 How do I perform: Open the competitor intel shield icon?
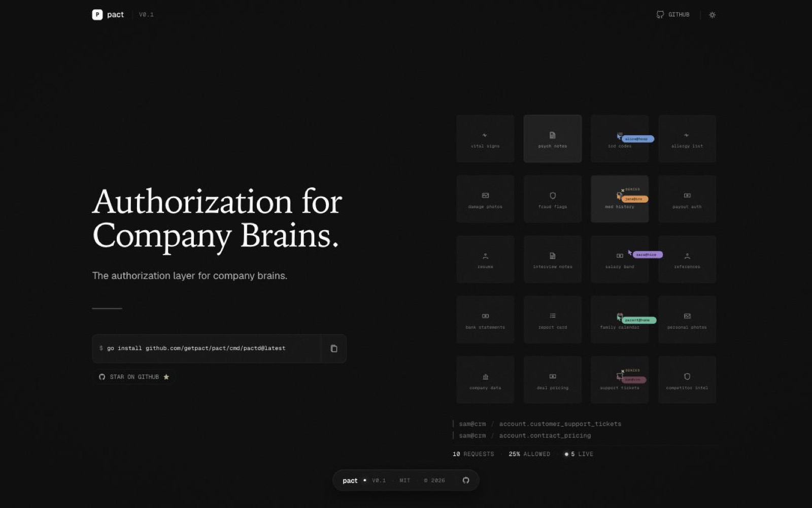pyautogui.click(x=687, y=376)
